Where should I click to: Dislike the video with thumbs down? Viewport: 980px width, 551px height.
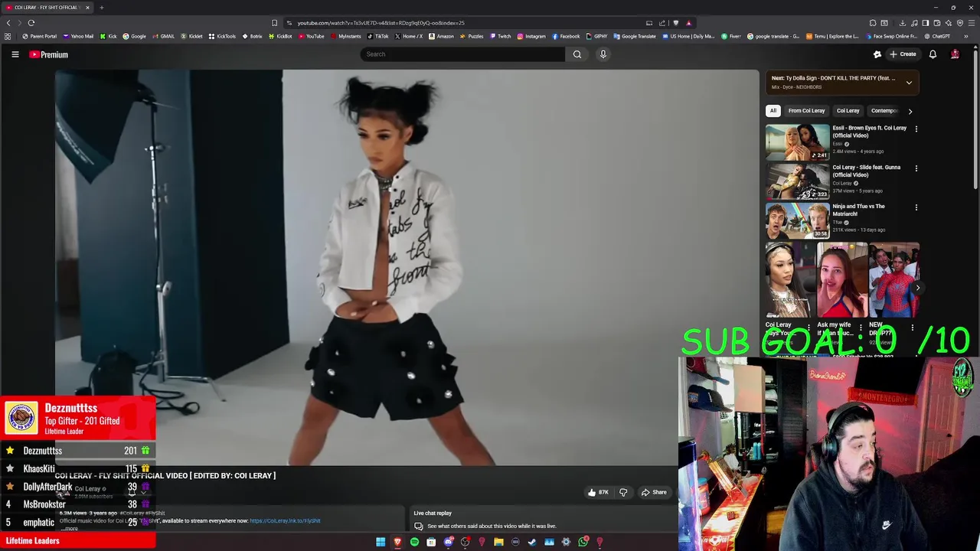[623, 492]
